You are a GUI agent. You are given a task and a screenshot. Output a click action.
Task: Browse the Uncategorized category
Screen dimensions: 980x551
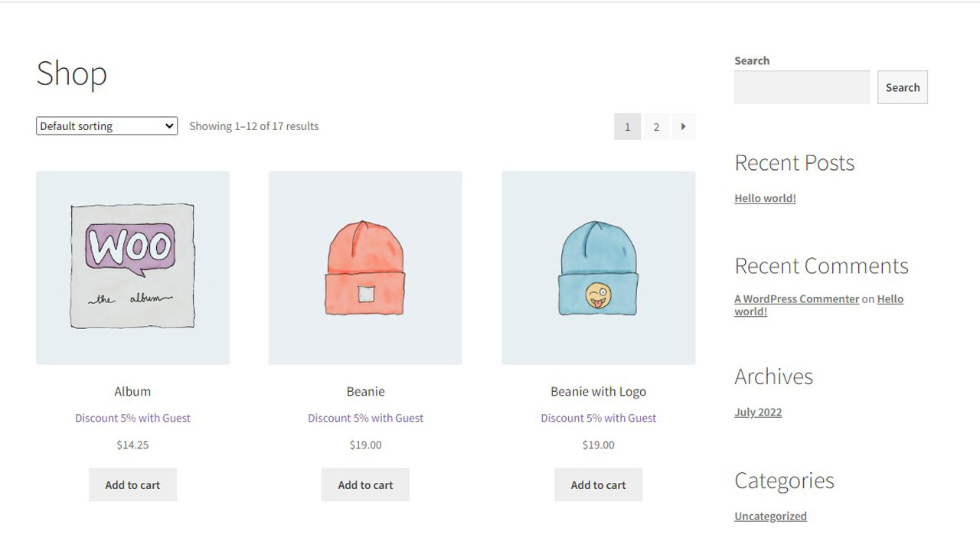(770, 516)
